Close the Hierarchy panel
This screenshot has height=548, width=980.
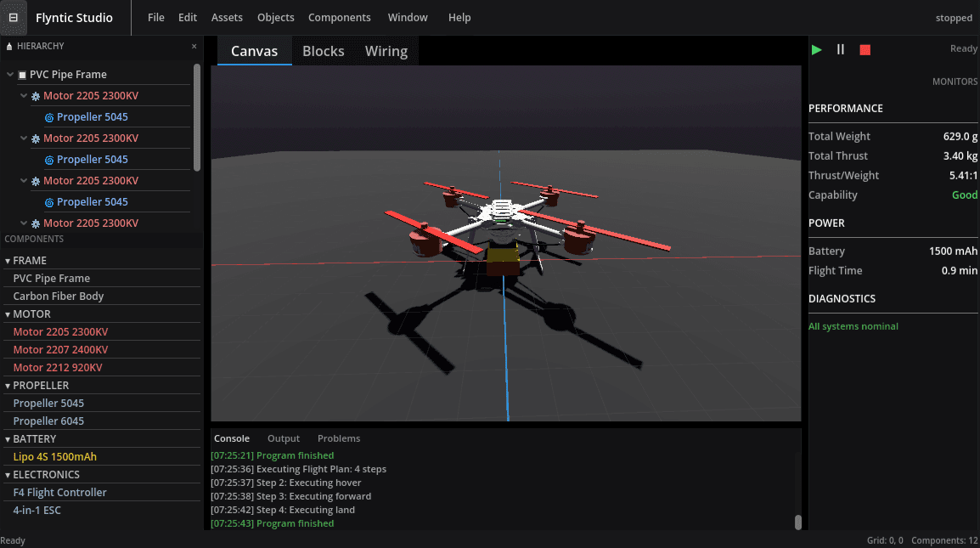coord(194,46)
